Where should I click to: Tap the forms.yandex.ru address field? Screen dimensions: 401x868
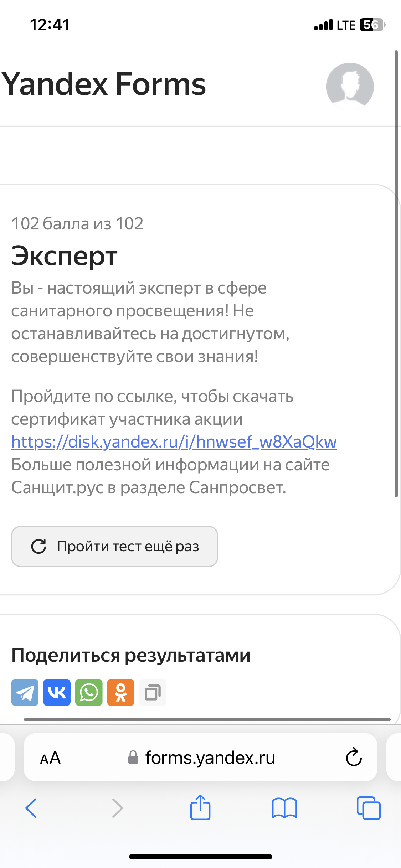point(200,757)
